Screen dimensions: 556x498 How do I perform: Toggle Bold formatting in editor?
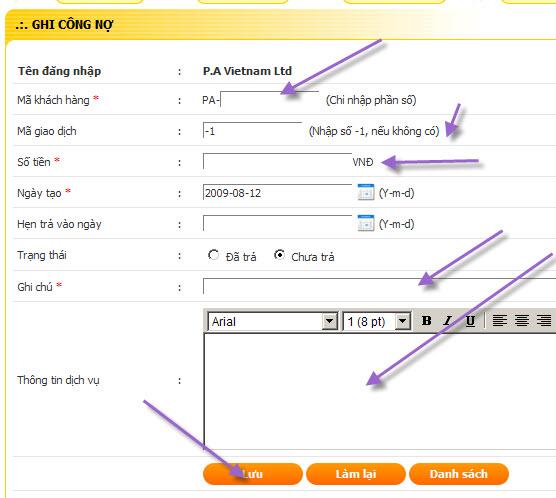426,321
